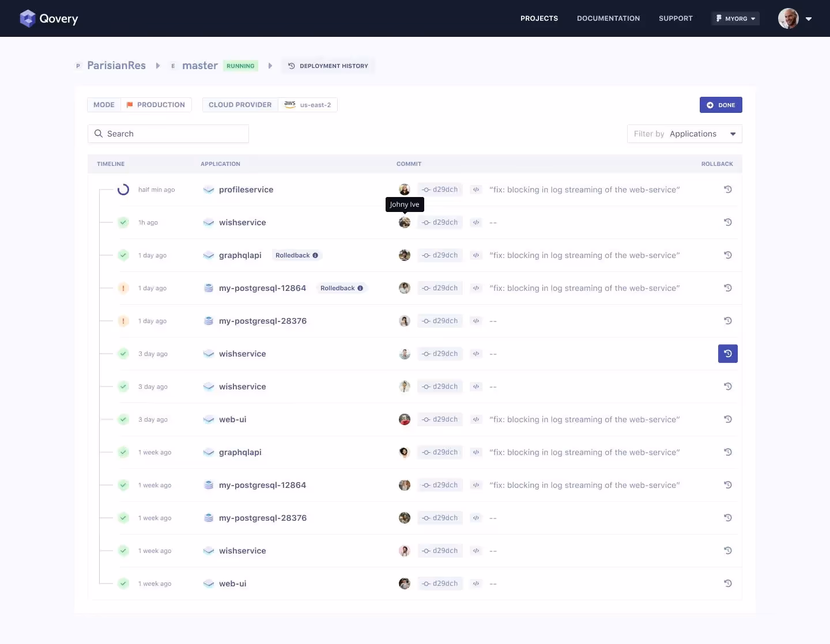Click the Rollback column header
This screenshot has width=830, height=644.
click(x=717, y=164)
